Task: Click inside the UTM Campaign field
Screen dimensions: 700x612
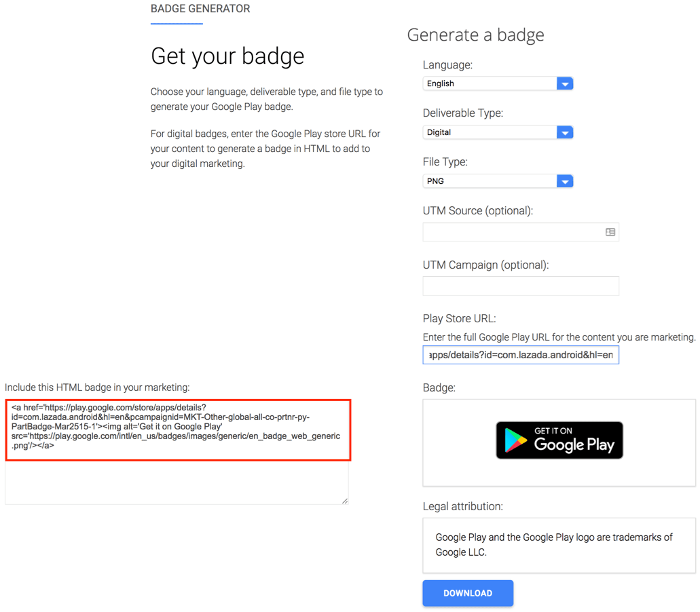Action: [x=520, y=286]
